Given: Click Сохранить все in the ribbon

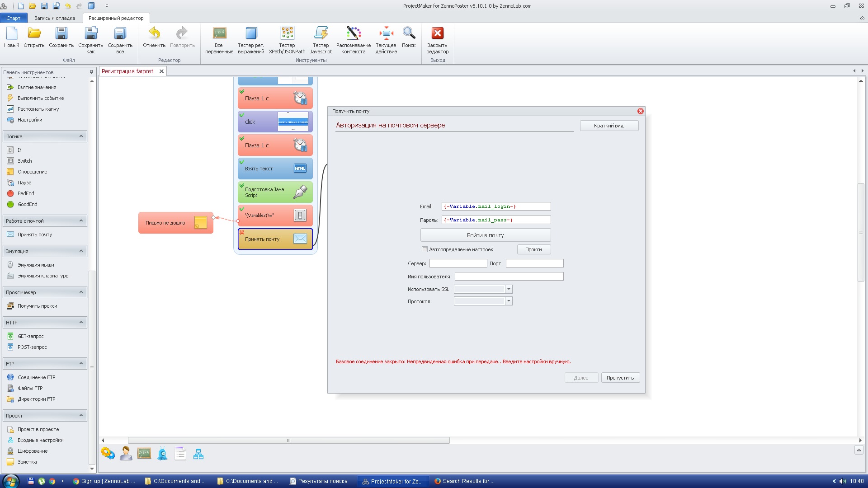Looking at the screenshot, I should click(120, 40).
